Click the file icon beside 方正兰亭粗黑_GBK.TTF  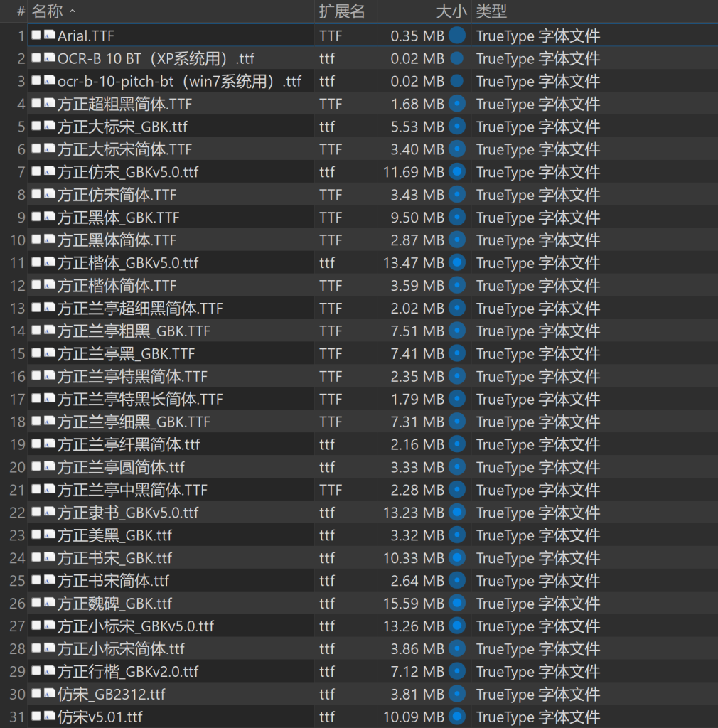pos(50,330)
